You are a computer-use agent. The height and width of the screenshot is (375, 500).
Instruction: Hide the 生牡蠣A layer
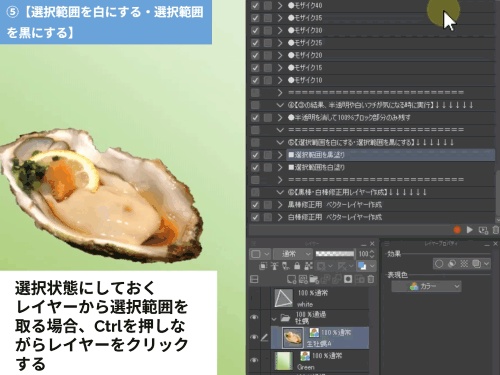254,337
